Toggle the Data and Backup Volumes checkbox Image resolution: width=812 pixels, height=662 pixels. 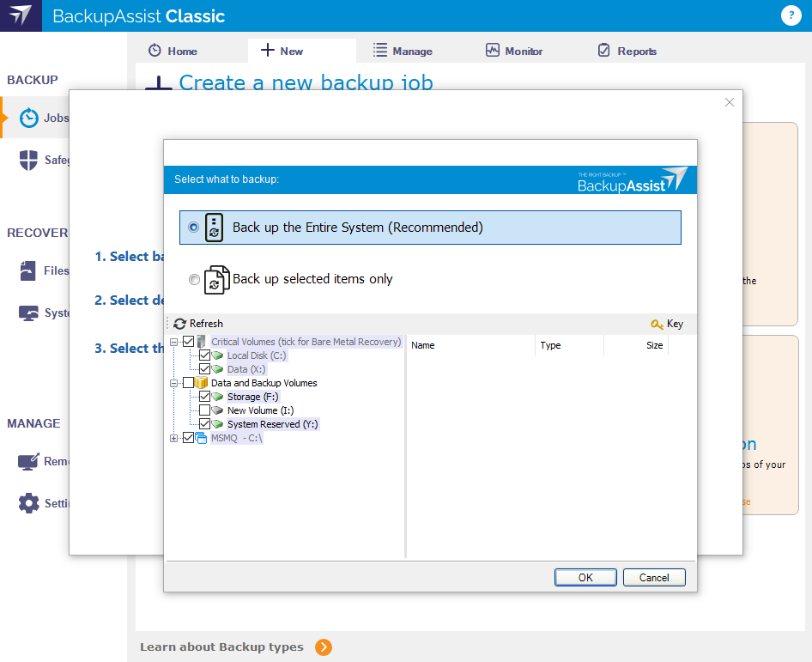189,383
